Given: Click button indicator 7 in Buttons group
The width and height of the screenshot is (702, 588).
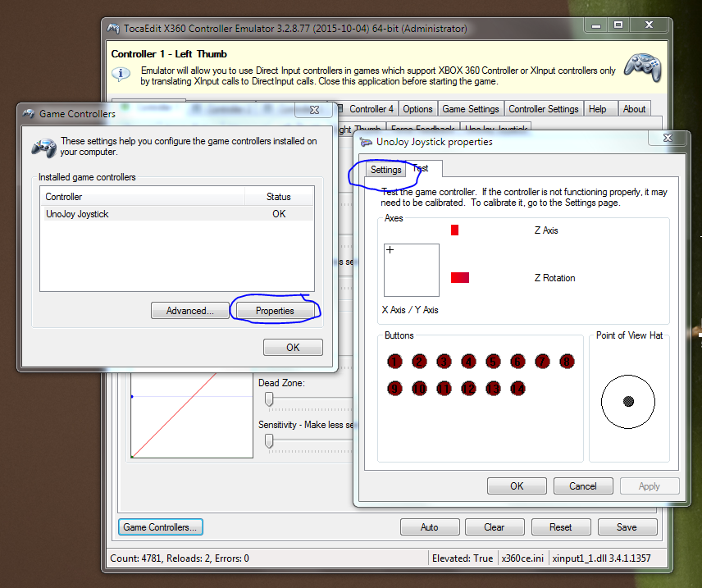Looking at the screenshot, I should (x=542, y=362).
